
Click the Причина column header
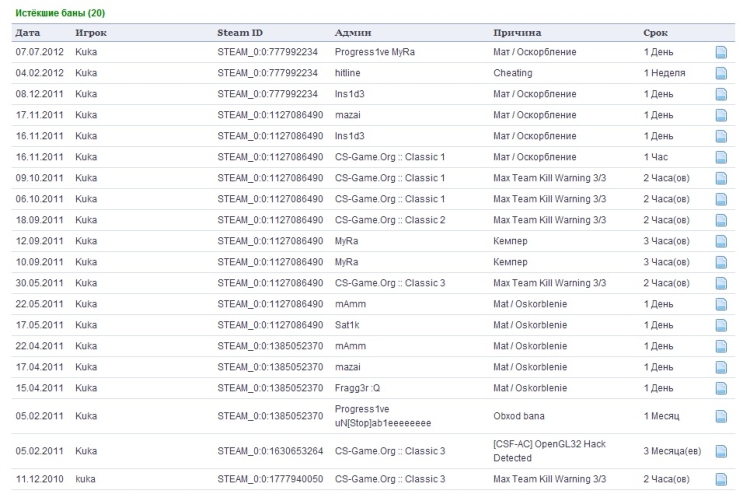[517, 33]
